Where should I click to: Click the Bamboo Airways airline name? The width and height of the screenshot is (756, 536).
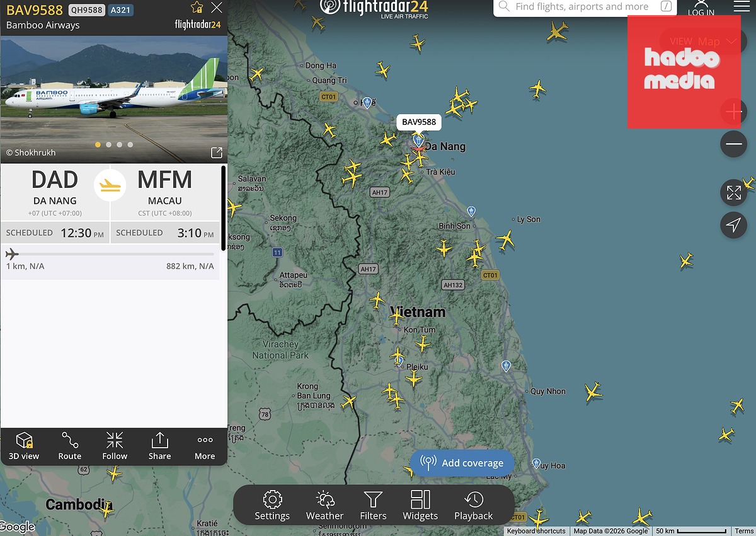tap(43, 25)
